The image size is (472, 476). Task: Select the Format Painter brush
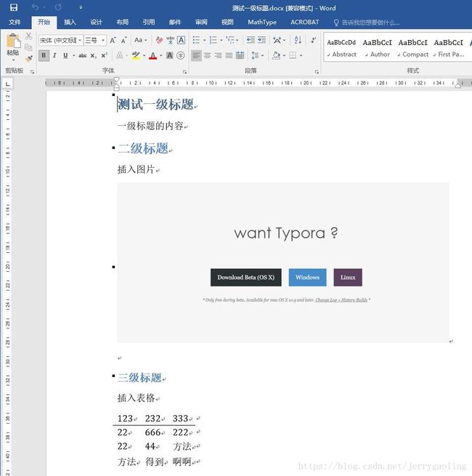[x=29, y=58]
